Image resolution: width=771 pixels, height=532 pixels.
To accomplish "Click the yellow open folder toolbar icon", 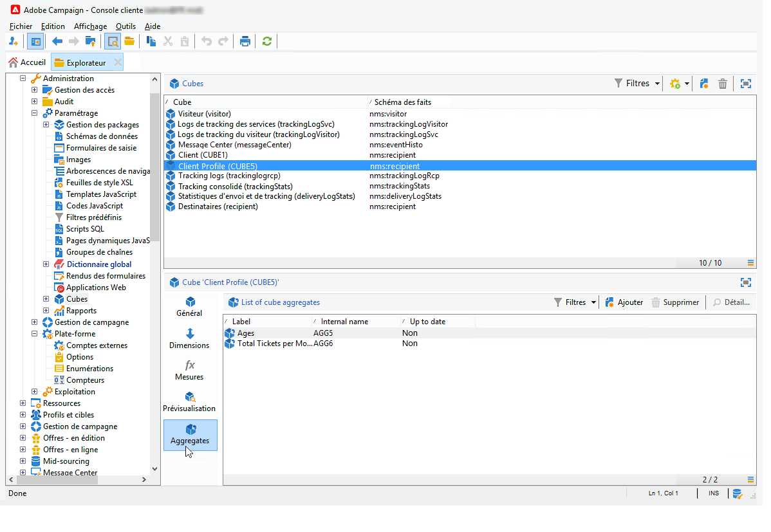I will tap(129, 41).
